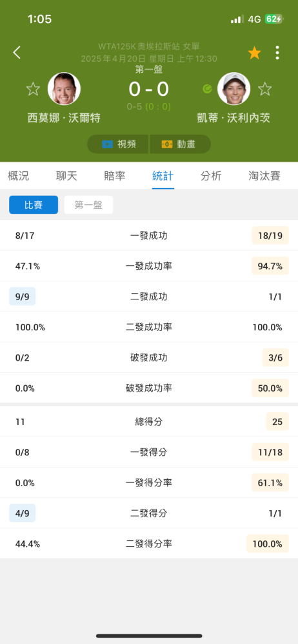Open 動畫 animation button
Viewport: 298px width, 644px height.
click(180, 144)
